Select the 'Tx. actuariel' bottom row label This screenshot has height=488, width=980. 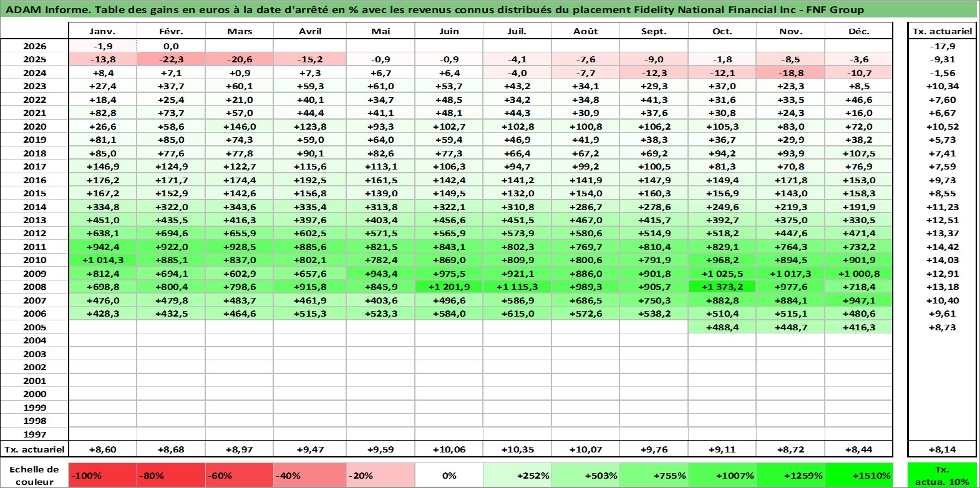pos(35,449)
